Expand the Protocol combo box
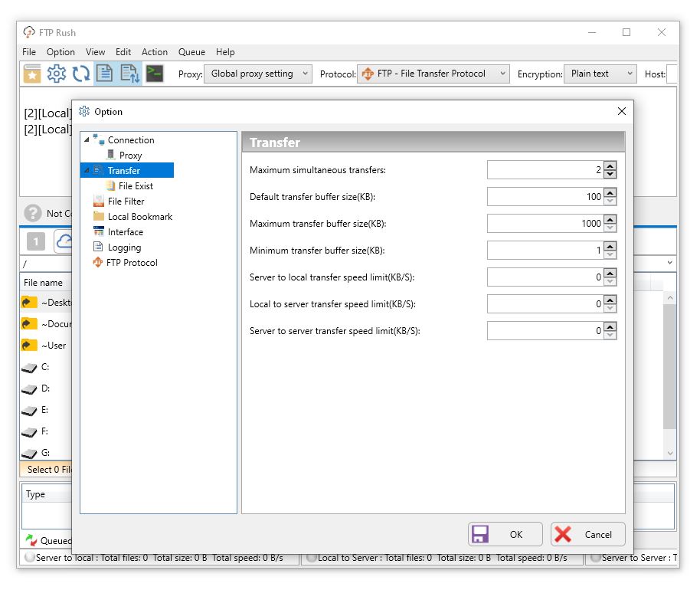Screen dimensions: 700x590 [x=433, y=74]
